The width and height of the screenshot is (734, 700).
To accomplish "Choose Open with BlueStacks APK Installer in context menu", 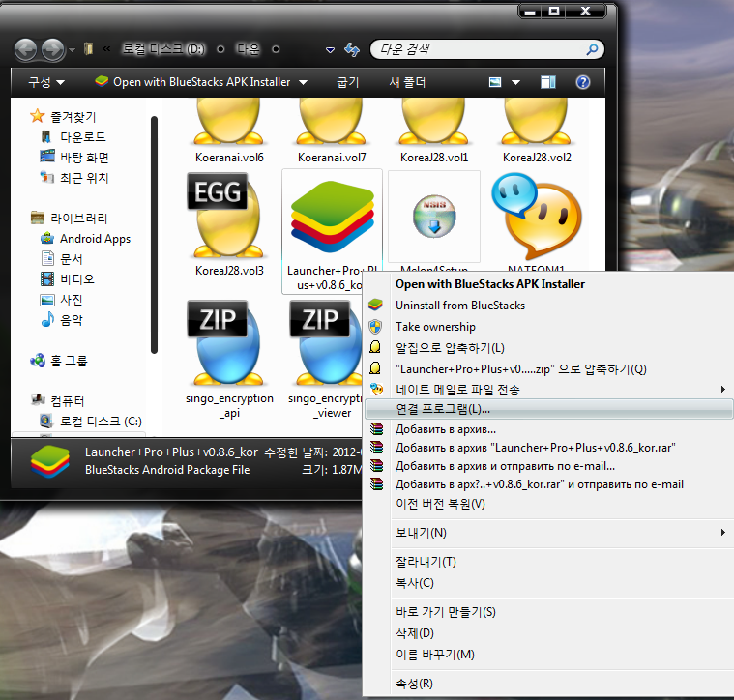I will (547, 284).
